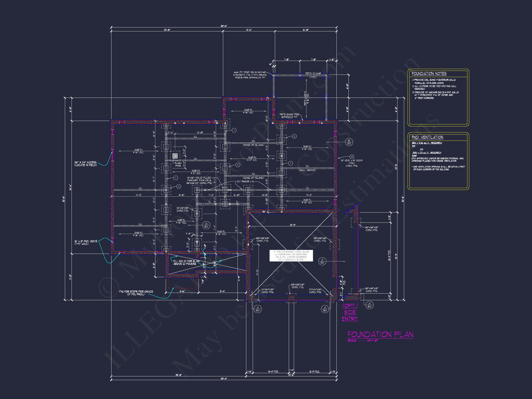This screenshot has height=399, width=532.
Task: Select the 'D / SD' section marker circle
Action: click(206, 225)
